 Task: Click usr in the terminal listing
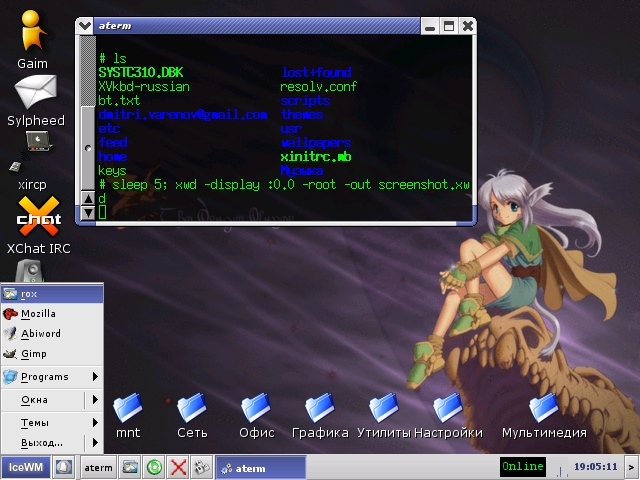tap(291, 129)
